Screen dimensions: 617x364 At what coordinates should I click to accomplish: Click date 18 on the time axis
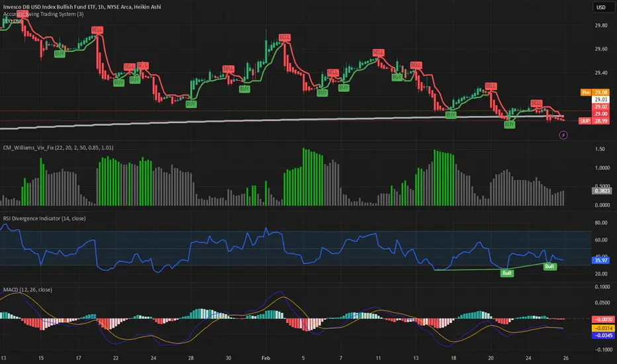click(x=453, y=358)
